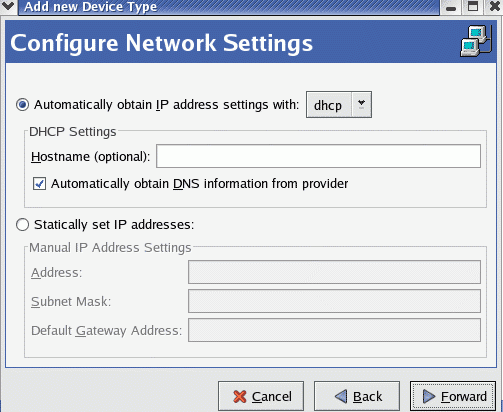503x412 pixels.
Task: Click the Cancel button
Action: pyautogui.click(x=261, y=396)
